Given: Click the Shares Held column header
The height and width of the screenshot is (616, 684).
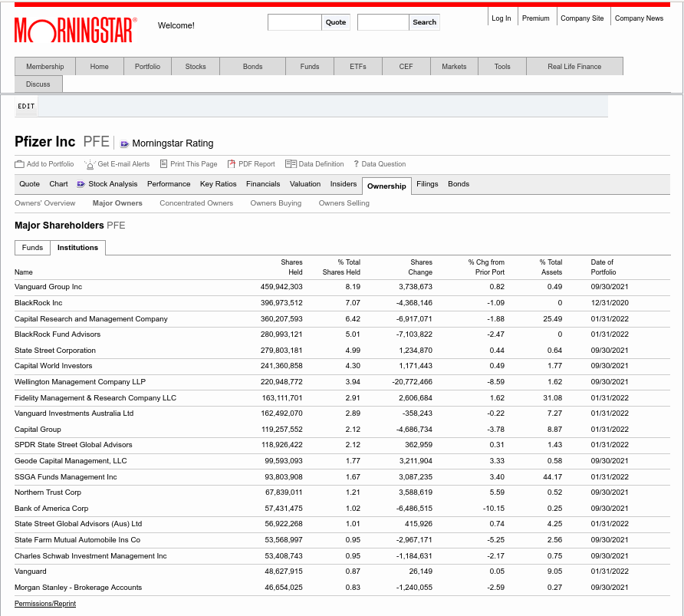Looking at the screenshot, I should tap(291, 267).
